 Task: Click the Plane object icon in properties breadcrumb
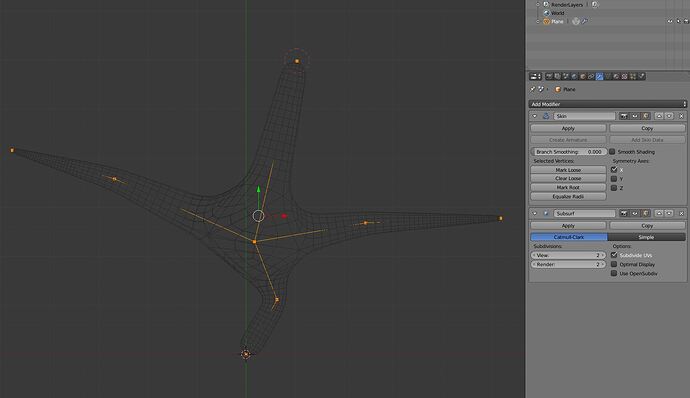(x=558, y=89)
